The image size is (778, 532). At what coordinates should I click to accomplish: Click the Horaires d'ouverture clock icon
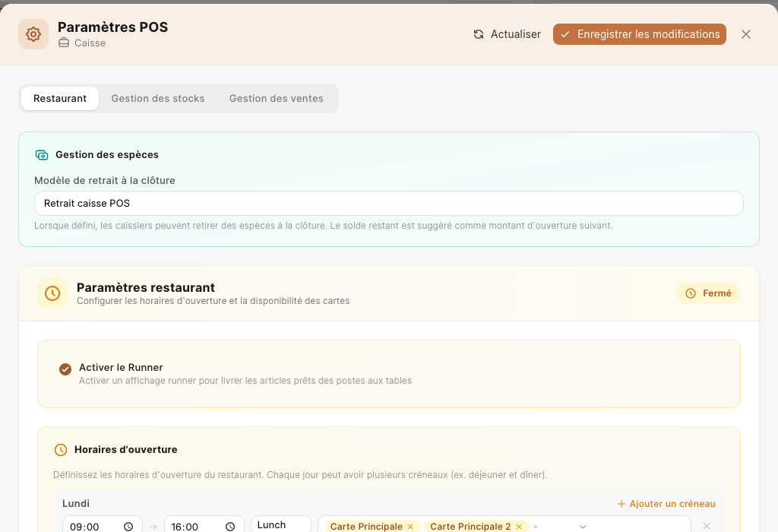click(61, 450)
